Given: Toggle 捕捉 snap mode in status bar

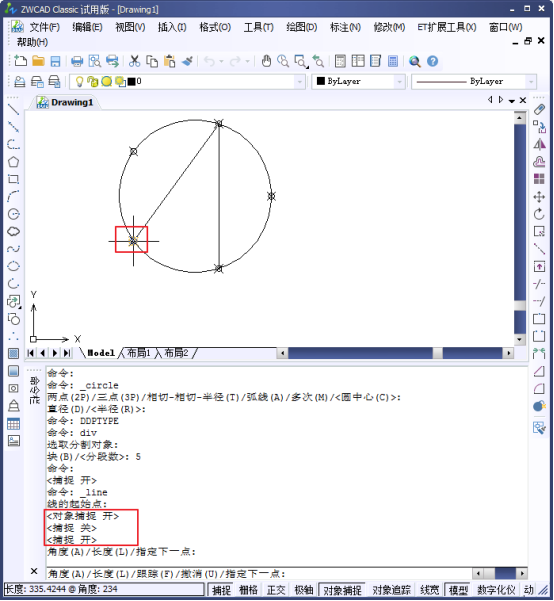Looking at the screenshot, I should 221,590.
